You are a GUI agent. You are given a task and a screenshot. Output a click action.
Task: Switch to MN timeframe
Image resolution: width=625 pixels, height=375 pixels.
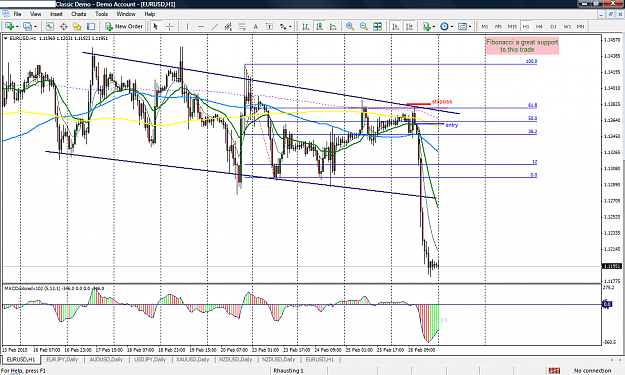pos(580,26)
